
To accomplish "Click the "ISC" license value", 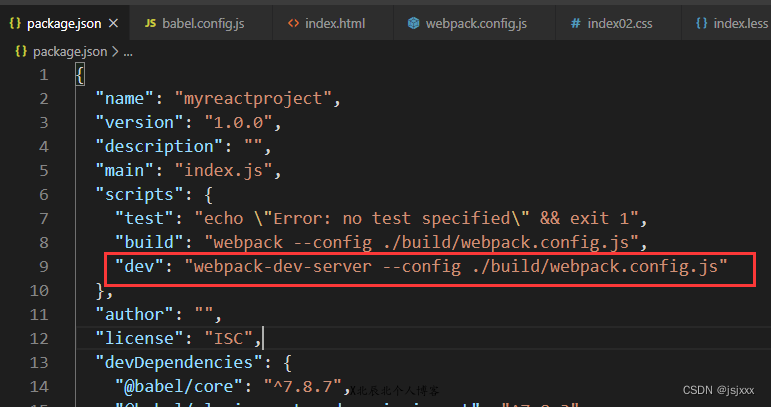I will click(x=229, y=339).
